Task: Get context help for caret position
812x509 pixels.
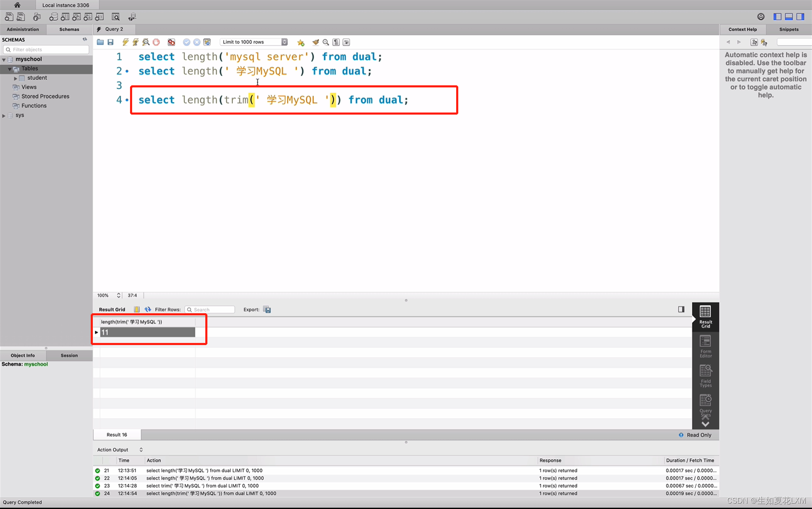Action: click(x=754, y=42)
